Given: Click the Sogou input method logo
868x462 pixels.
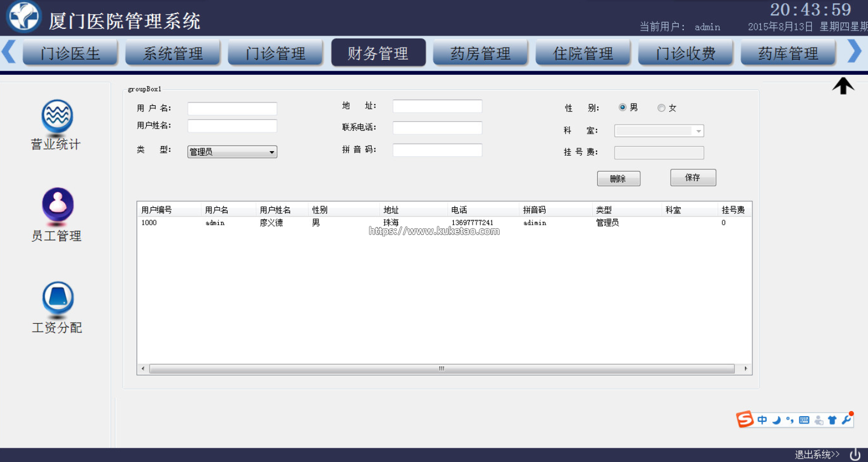Looking at the screenshot, I should click(x=744, y=420).
